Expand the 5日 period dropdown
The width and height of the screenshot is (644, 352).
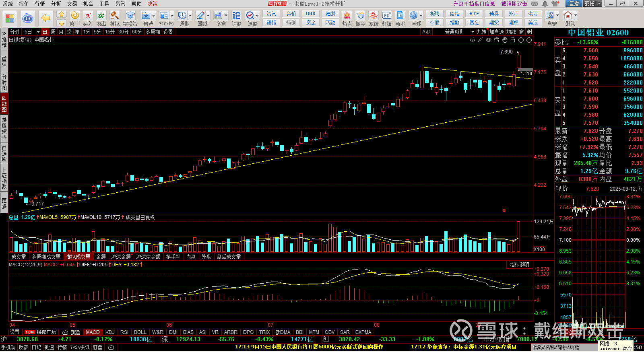point(38,32)
